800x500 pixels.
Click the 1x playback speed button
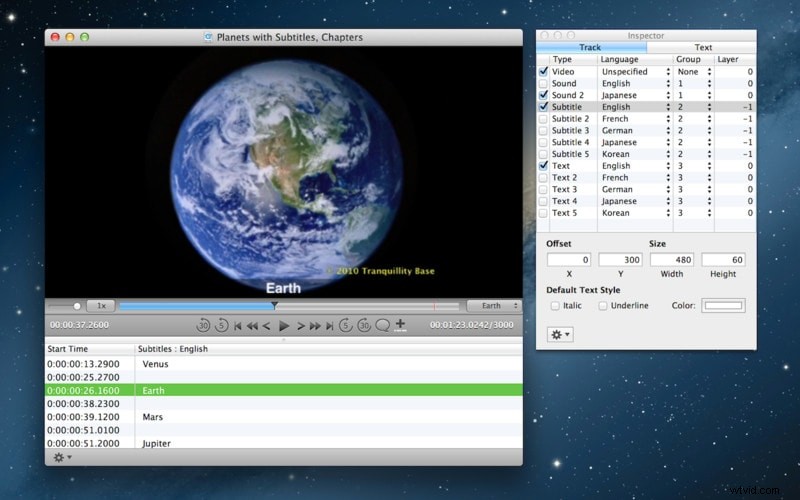[x=101, y=306]
